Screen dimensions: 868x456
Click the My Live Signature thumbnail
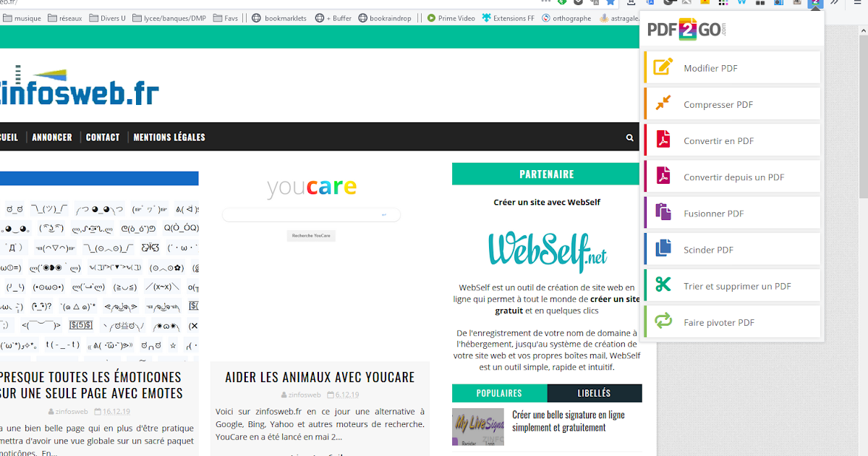pyautogui.click(x=478, y=427)
